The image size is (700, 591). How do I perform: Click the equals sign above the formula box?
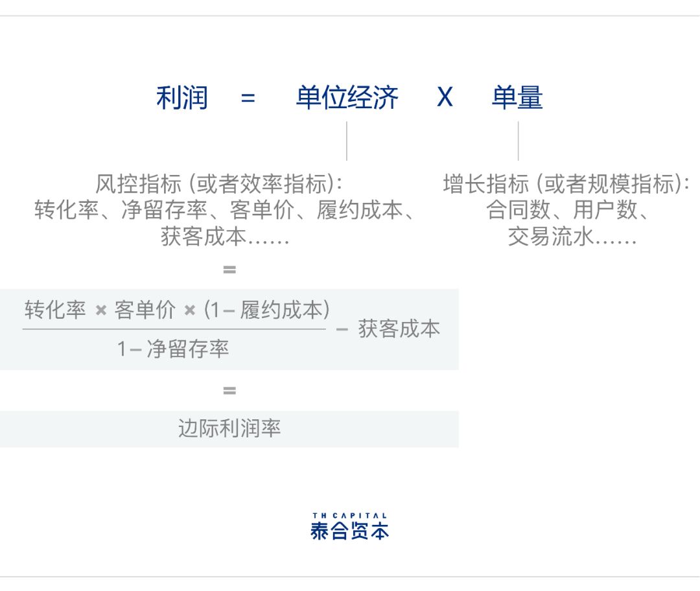point(229,270)
